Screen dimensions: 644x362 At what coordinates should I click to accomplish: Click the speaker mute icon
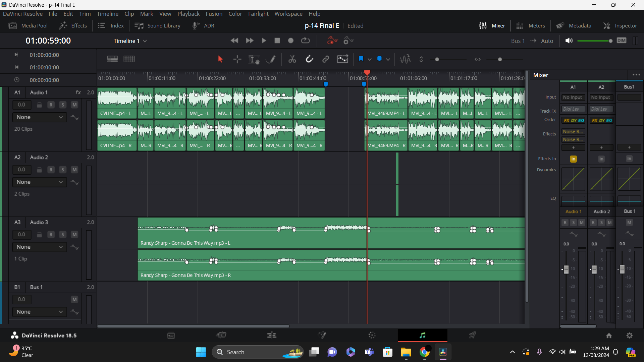tap(569, 41)
